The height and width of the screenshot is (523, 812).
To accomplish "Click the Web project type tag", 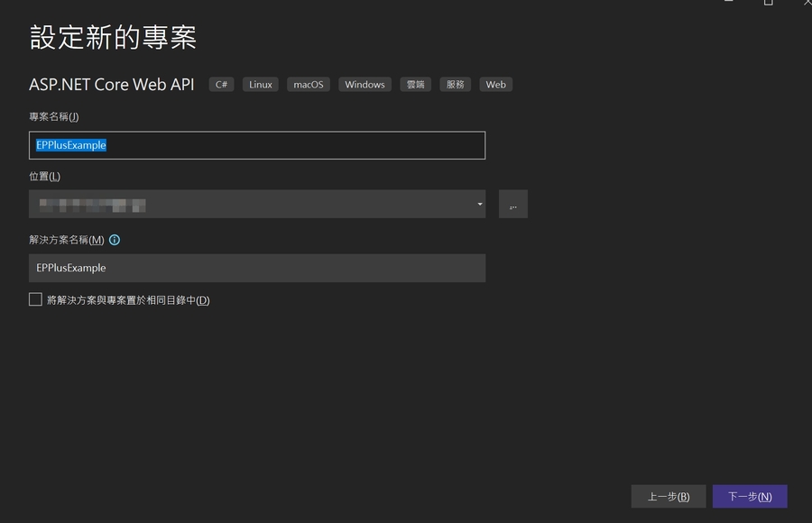I will [x=496, y=85].
